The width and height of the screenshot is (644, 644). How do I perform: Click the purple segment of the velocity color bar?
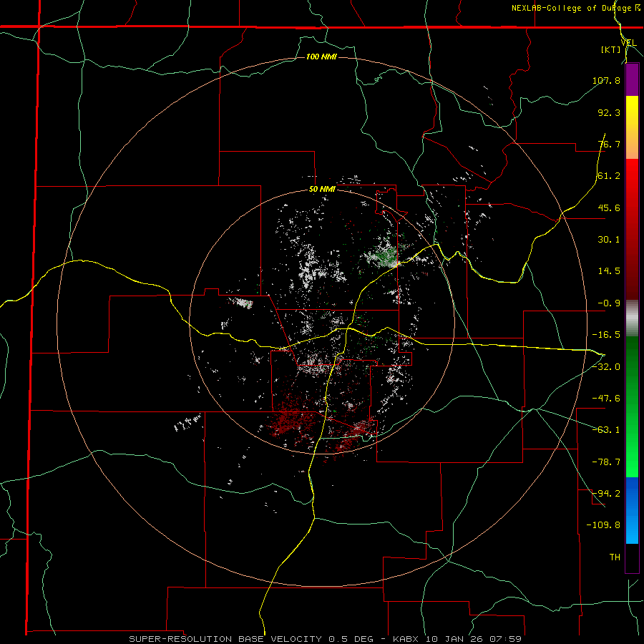point(632,79)
